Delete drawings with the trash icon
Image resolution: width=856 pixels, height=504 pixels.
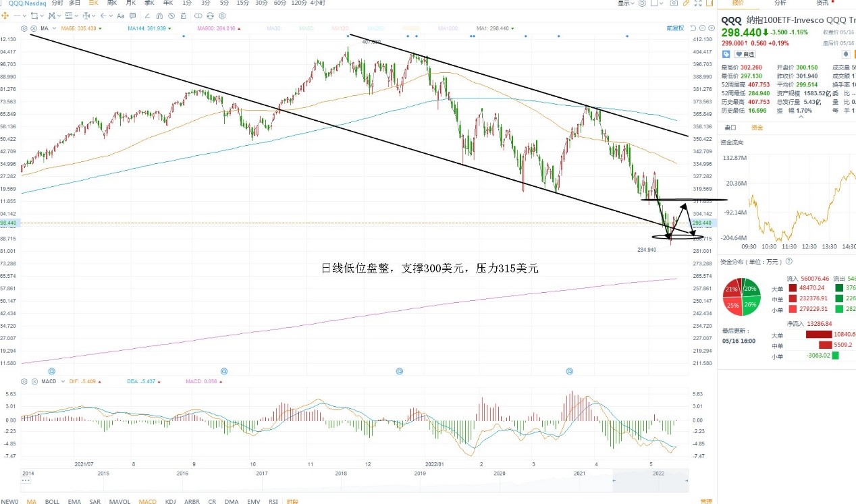click(x=183, y=16)
